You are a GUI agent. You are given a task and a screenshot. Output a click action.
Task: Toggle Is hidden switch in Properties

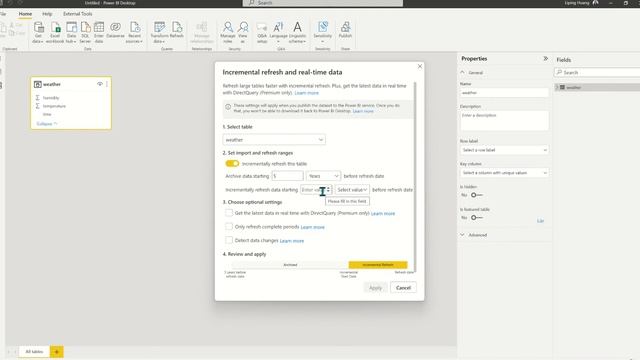tap(476, 195)
